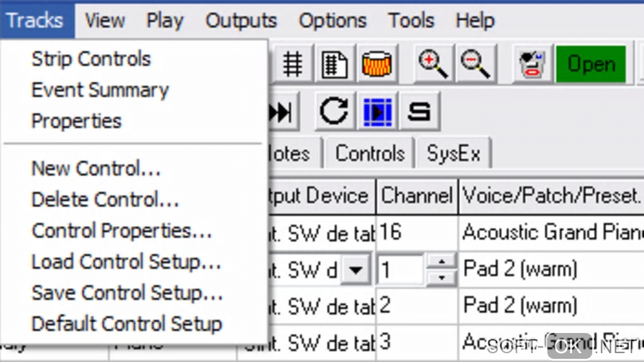Click the Output Device column header
Screen dimensions: 644x362
pos(321,196)
